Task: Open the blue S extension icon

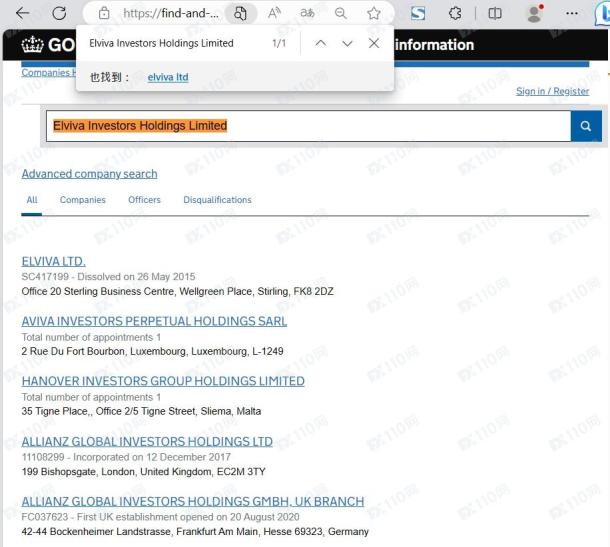Action: pos(418,14)
